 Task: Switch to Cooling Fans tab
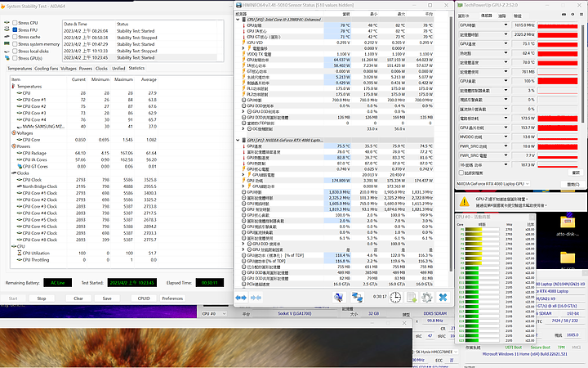point(46,69)
